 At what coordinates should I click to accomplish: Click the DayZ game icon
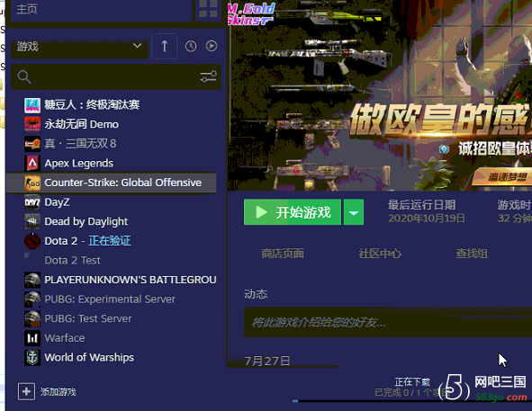pos(32,202)
